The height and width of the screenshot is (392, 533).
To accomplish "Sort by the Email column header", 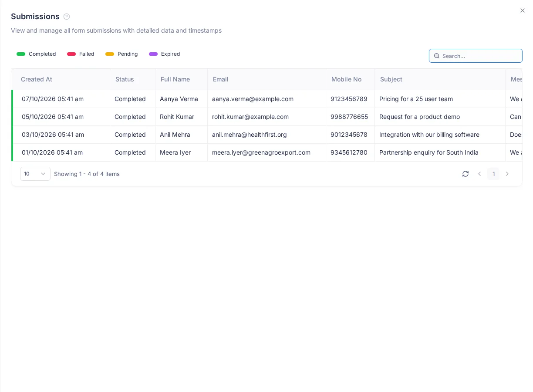I will click(267, 79).
